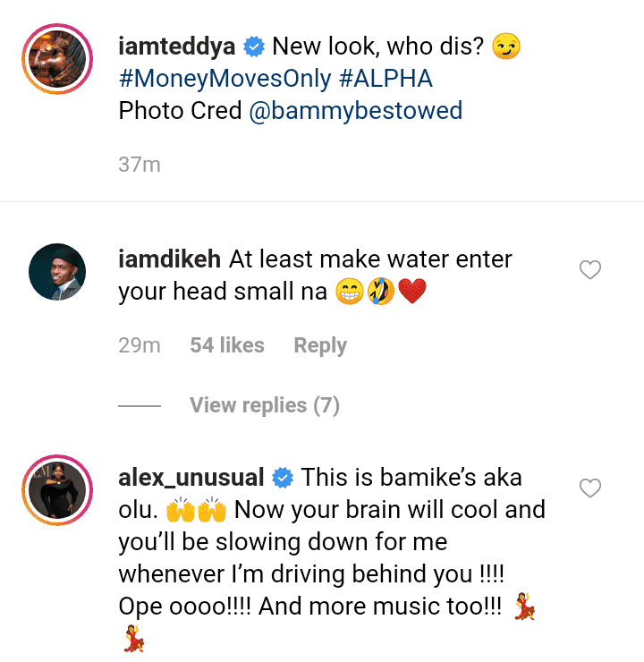Click the verified badge beside iamteddya
Viewport: 644px width, 662px height.
[254, 47]
